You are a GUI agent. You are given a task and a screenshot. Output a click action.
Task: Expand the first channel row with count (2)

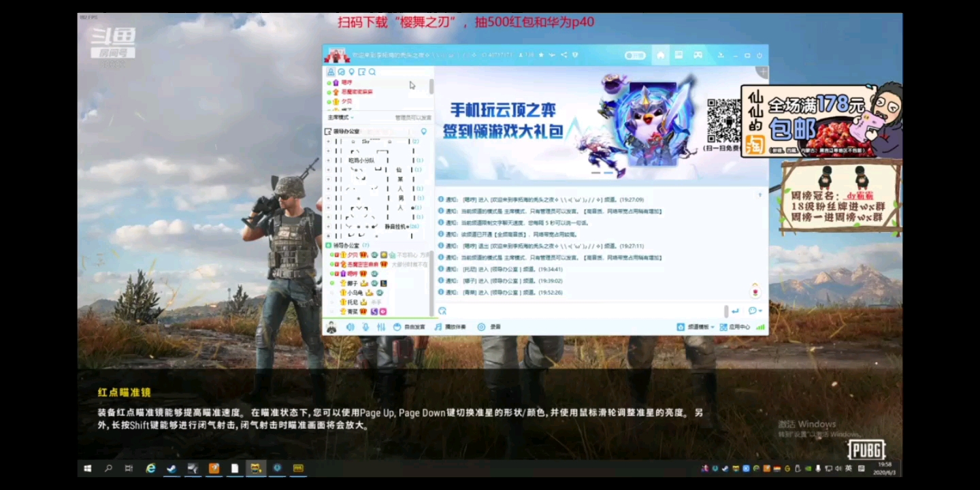(x=329, y=142)
